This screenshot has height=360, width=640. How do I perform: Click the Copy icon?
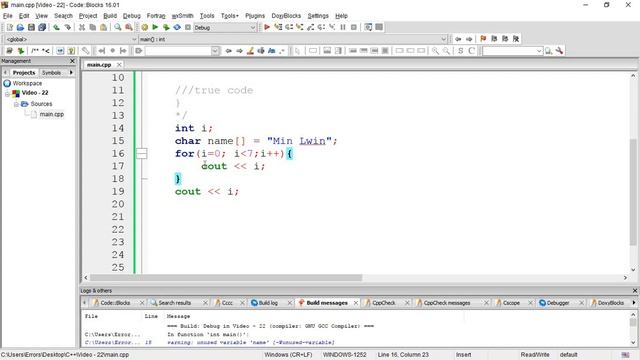[x=93, y=27]
